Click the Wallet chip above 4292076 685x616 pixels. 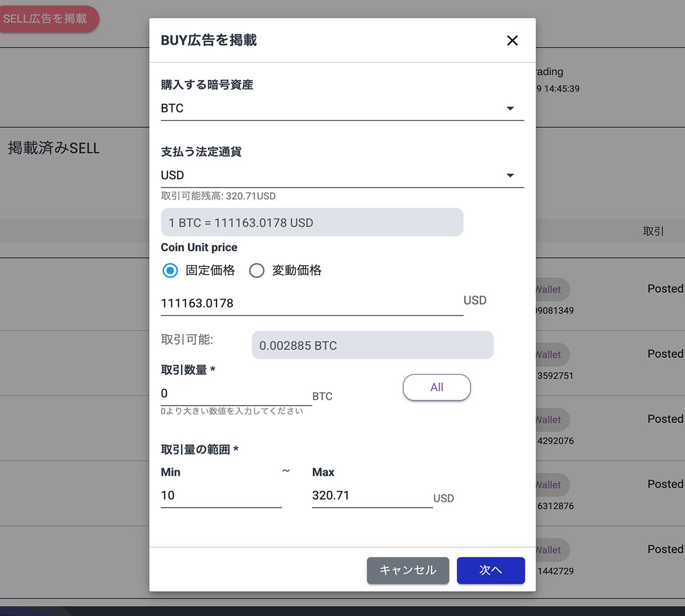pyautogui.click(x=551, y=420)
